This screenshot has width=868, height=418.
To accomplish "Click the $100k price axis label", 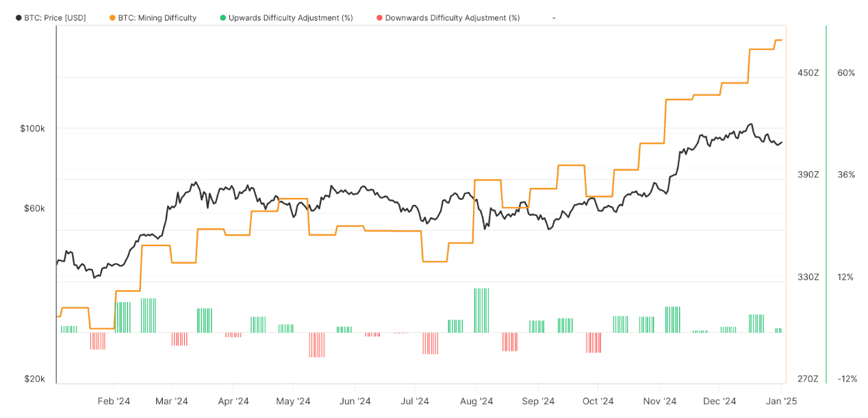I will 32,129.
